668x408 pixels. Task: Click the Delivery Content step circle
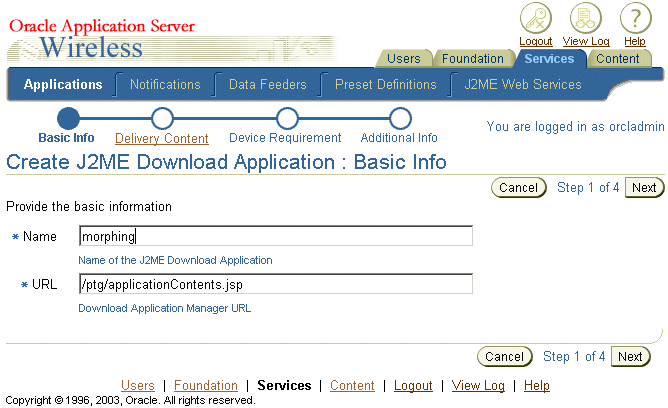pyautogui.click(x=162, y=118)
